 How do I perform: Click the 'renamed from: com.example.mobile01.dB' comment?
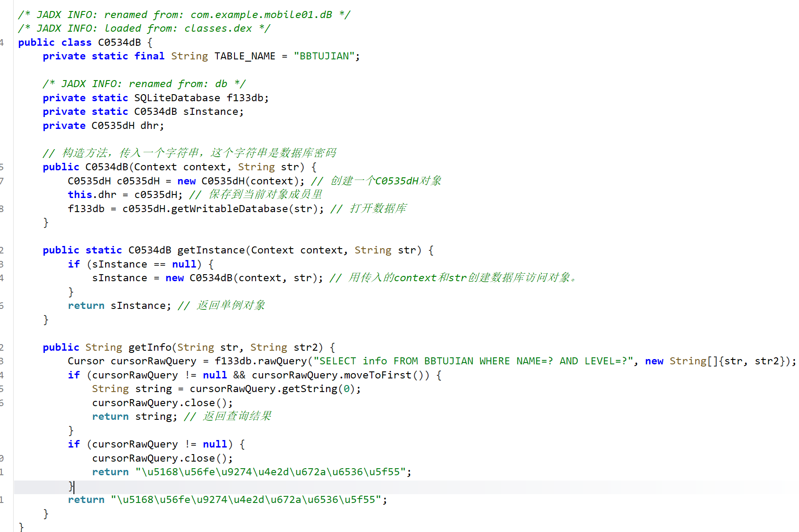184,15
